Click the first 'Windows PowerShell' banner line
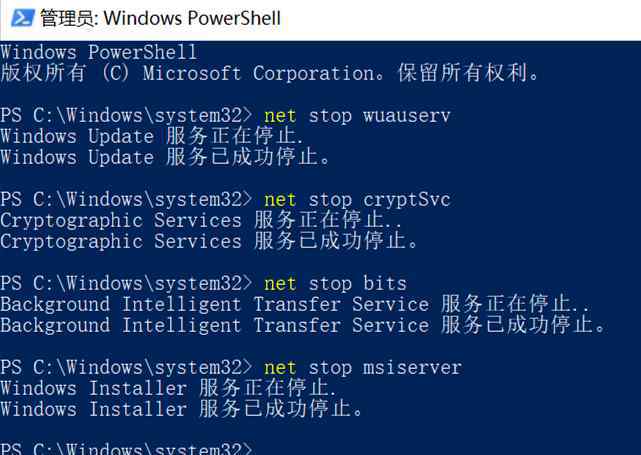Viewport: 641px width, 455px height. tap(99, 53)
